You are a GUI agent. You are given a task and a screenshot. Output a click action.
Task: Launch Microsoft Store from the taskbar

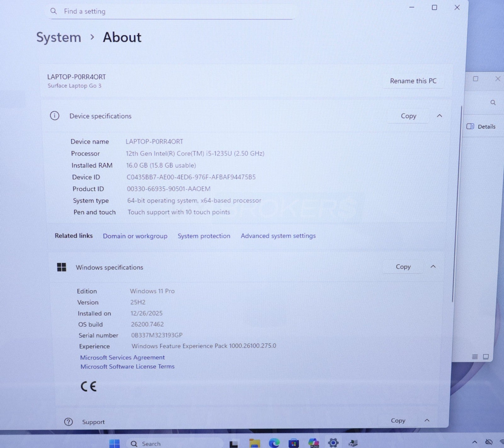[294, 443]
